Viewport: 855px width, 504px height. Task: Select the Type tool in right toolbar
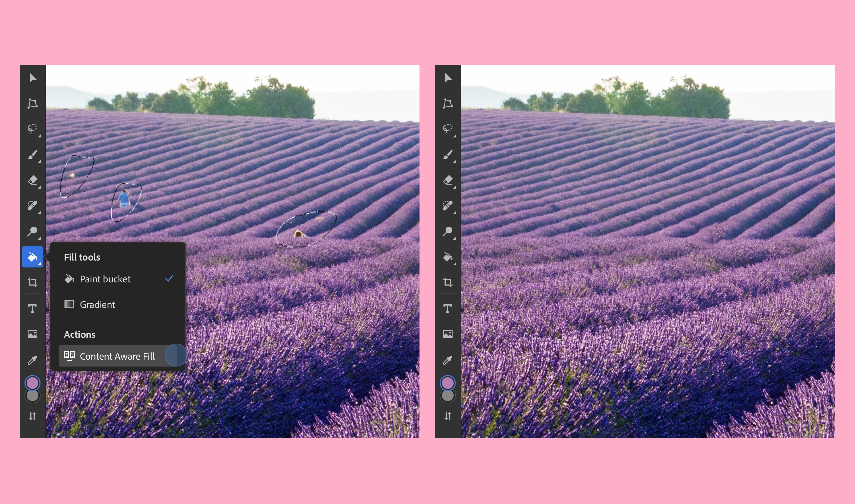click(x=448, y=308)
